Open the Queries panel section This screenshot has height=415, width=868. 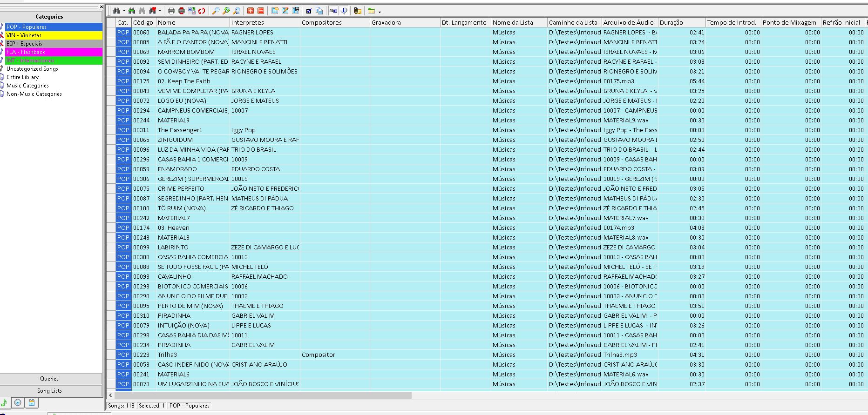[51, 379]
